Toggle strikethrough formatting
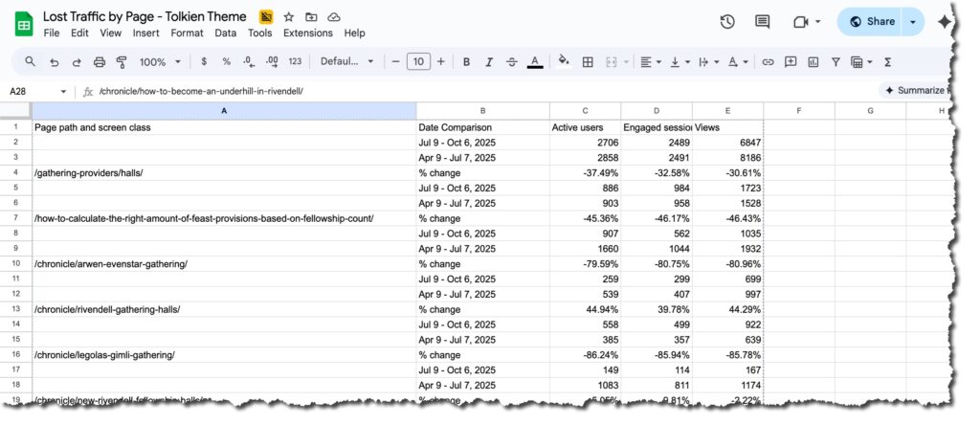 tap(512, 61)
